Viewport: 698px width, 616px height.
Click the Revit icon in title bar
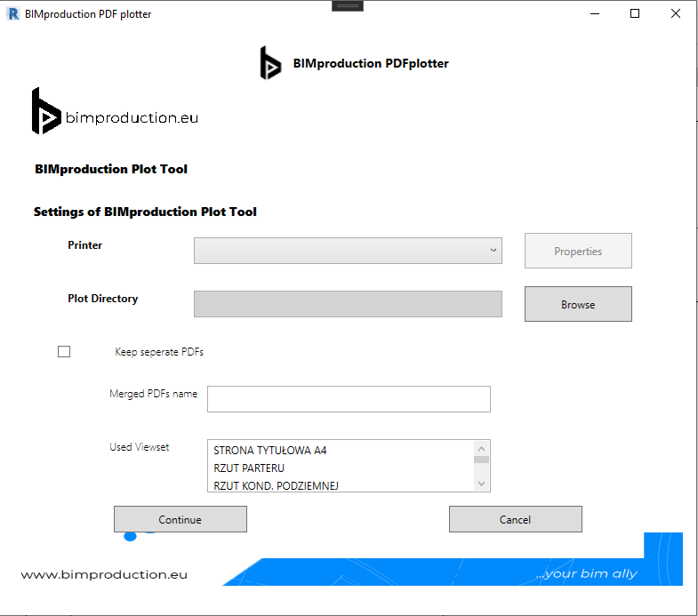[13, 14]
